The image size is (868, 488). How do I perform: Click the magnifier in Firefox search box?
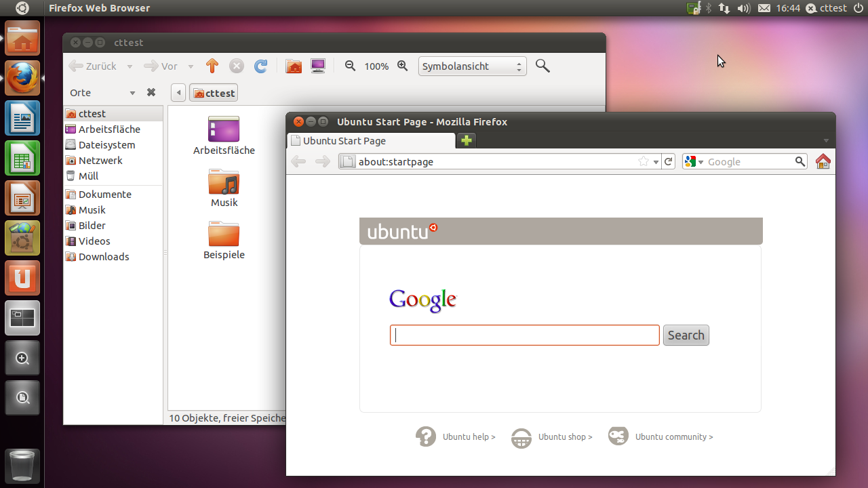(x=800, y=161)
